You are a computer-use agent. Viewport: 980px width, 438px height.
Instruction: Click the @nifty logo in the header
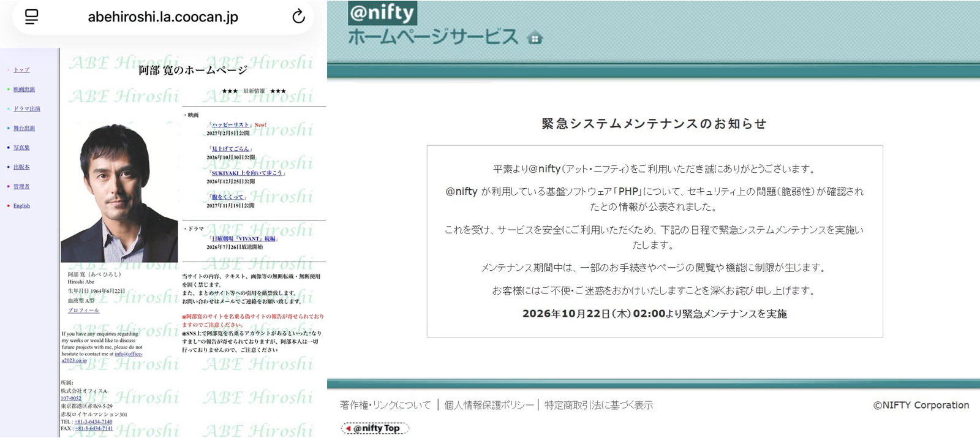pyautogui.click(x=382, y=13)
